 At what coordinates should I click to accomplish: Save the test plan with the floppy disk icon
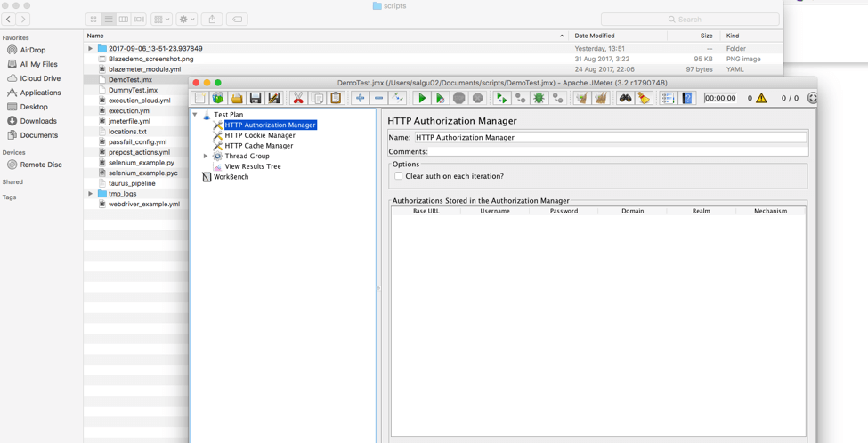click(x=256, y=99)
